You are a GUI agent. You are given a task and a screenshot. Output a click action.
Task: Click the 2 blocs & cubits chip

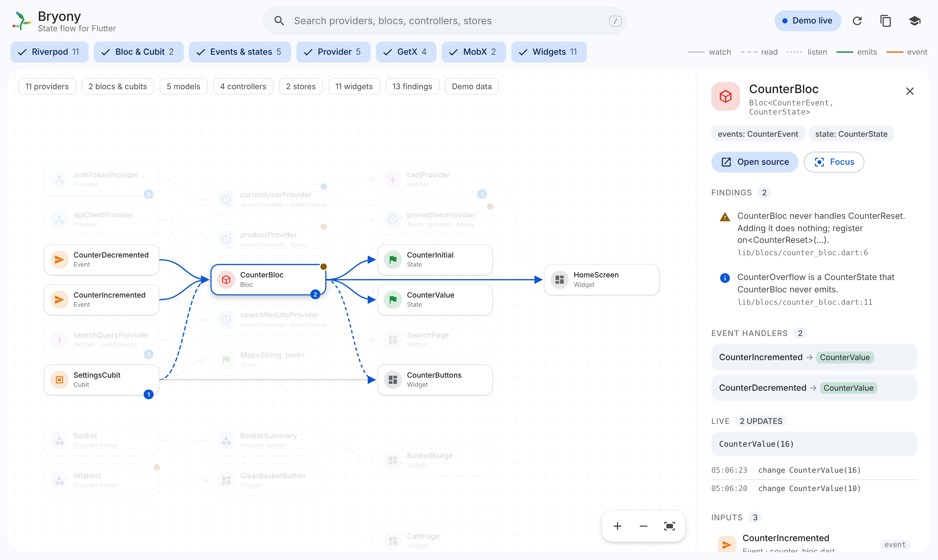click(x=117, y=86)
